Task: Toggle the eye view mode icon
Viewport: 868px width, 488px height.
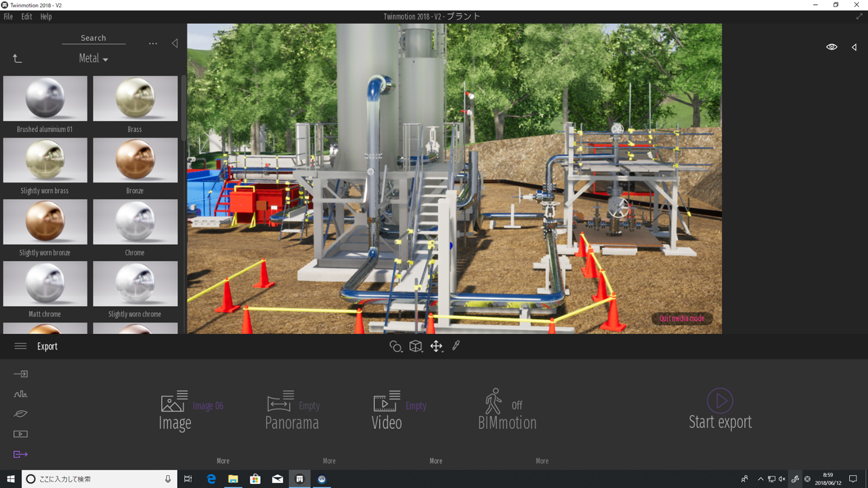Action: click(832, 47)
